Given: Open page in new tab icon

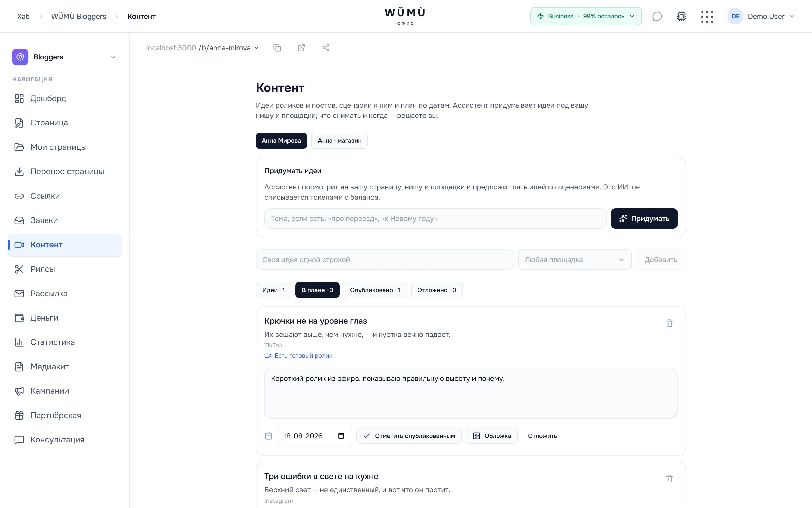Looking at the screenshot, I should click(301, 48).
